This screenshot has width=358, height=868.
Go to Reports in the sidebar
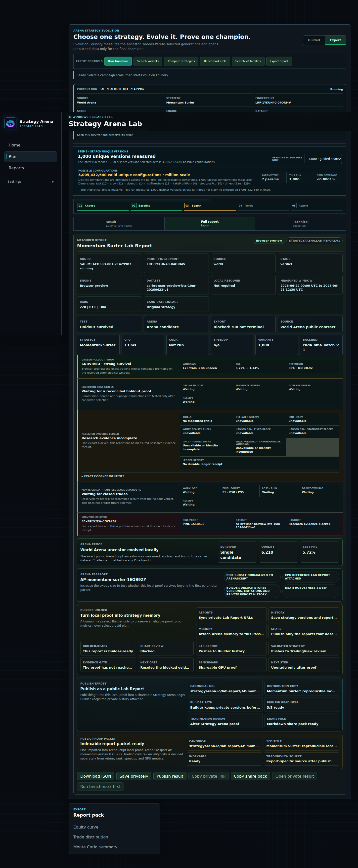(x=31, y=168)
